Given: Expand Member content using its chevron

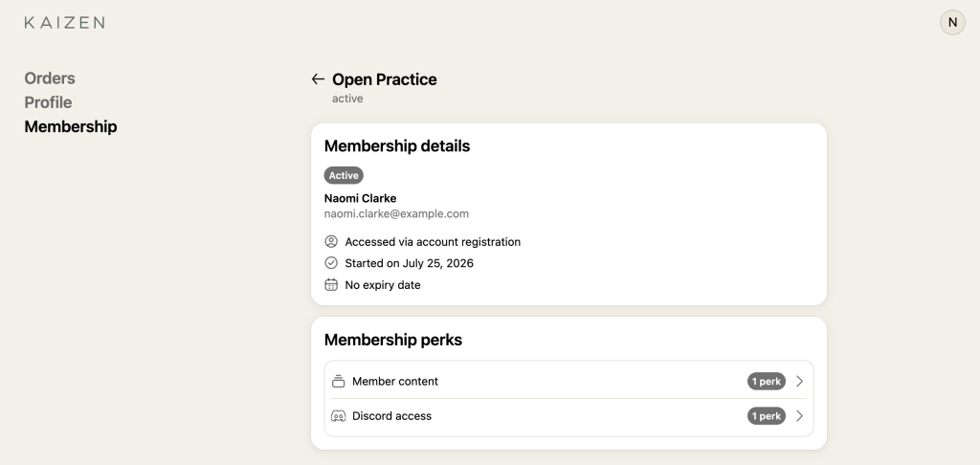Looking at the screenshot, I should [799, 381].
